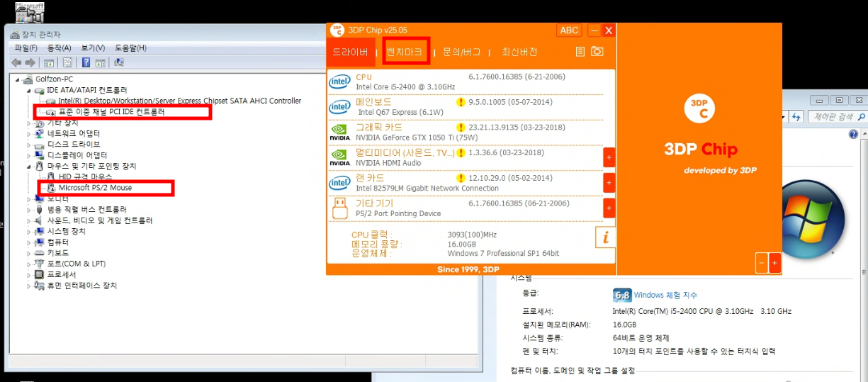Click plus button on 기타 기기 row

609,208
